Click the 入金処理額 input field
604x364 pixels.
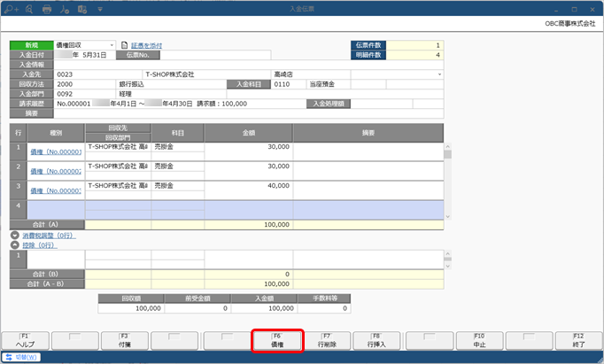pos(382,104)
